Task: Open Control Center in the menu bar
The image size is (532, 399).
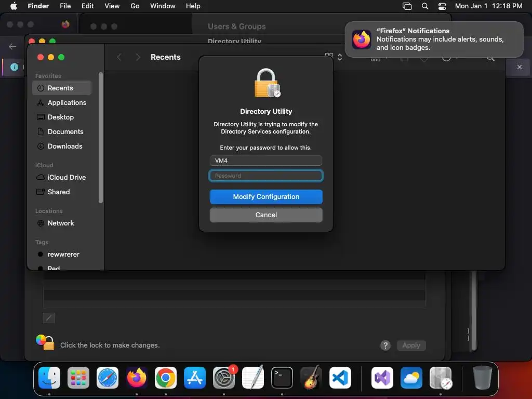Action: pos(442,6)
